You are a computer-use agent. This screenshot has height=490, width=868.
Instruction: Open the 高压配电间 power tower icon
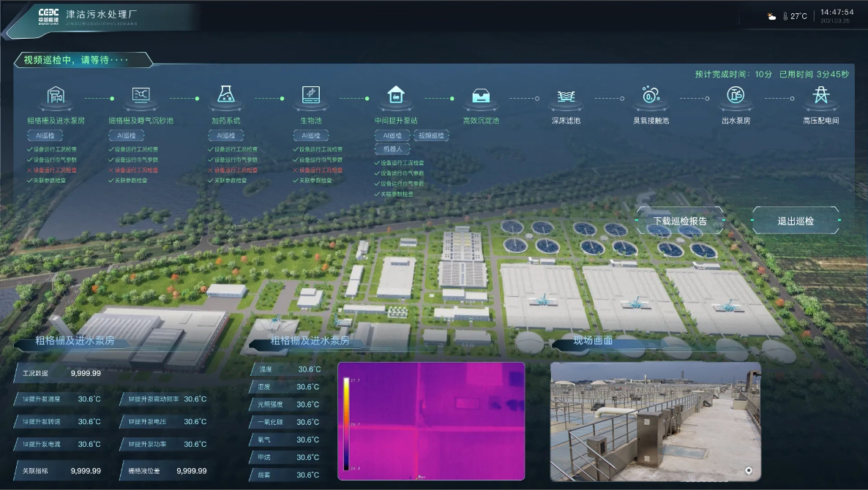pos(820,96)
